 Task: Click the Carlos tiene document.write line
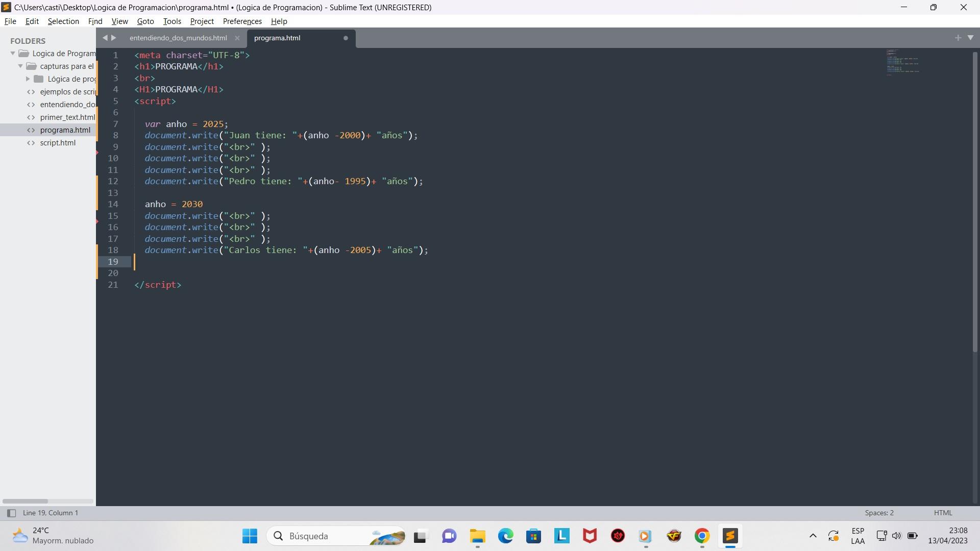click(286, 250)
